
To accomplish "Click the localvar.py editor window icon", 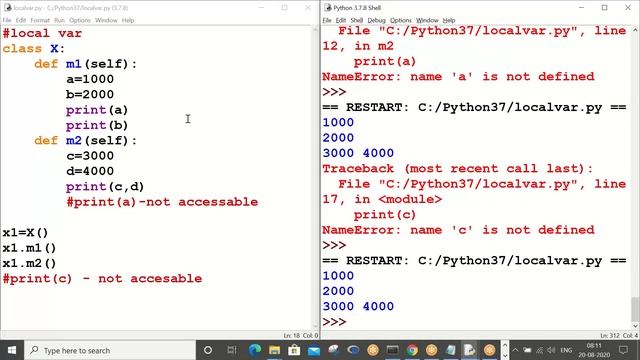I will coord(7,8).
